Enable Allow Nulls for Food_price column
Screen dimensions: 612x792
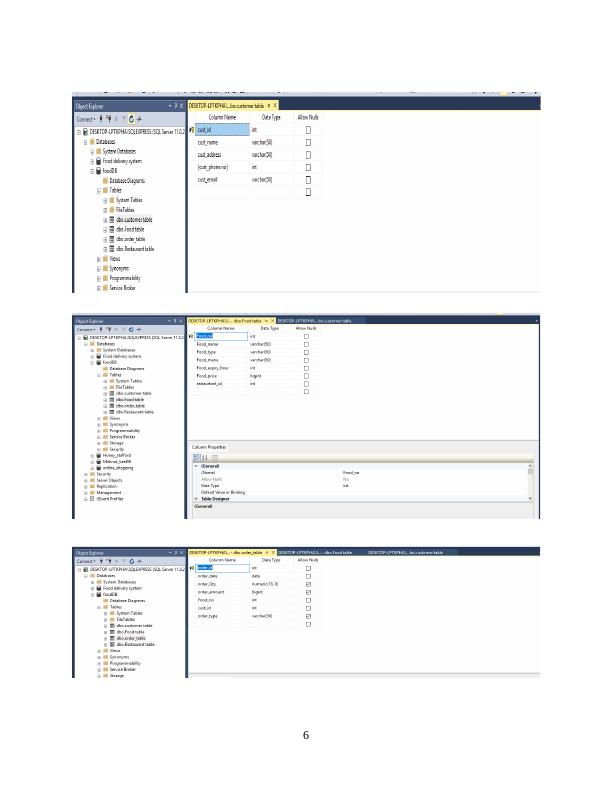[x=306, y=376]
